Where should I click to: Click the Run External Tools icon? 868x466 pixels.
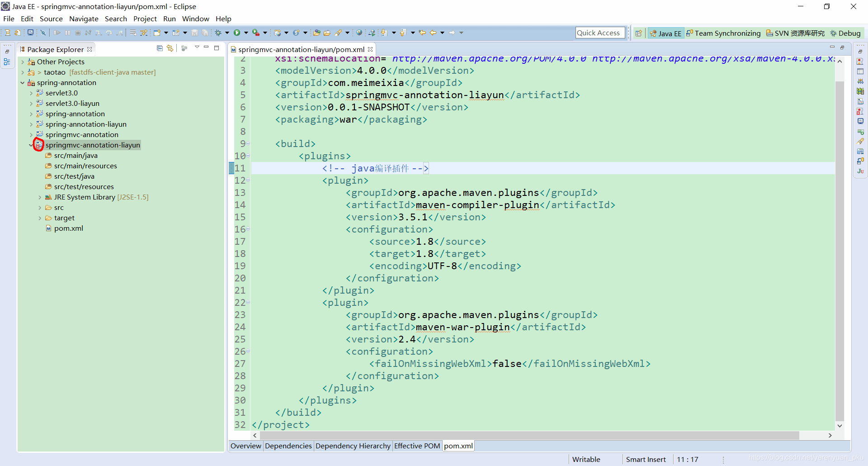pyautogui.click(x=255, y=33)
